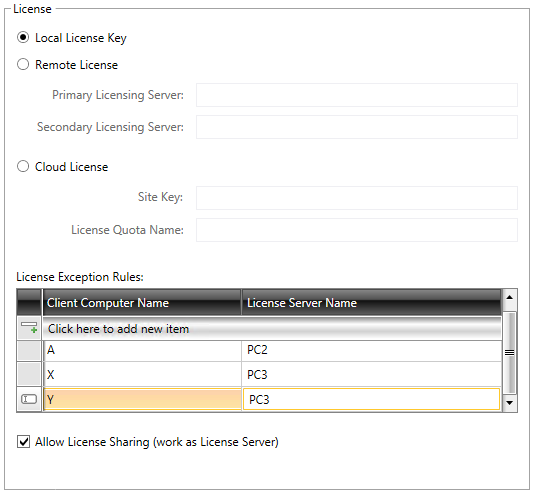
Task: Click the scroll up arrow of rules table
Action: [x=510, y=297]
